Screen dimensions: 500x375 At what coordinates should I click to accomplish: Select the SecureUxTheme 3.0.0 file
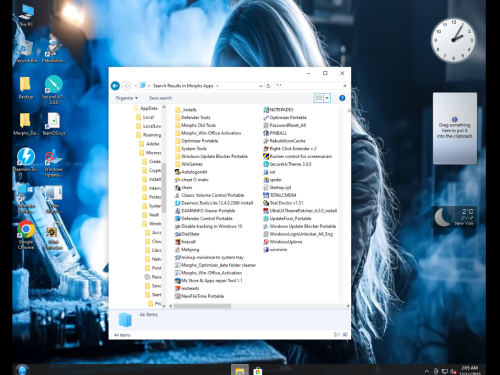click(x=287, y=164)
